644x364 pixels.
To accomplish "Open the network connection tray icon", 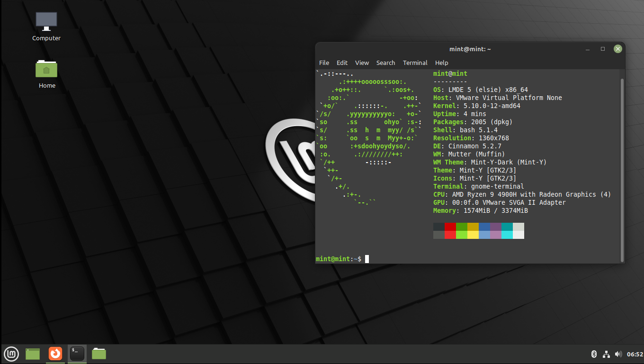I will coord(606,354).
